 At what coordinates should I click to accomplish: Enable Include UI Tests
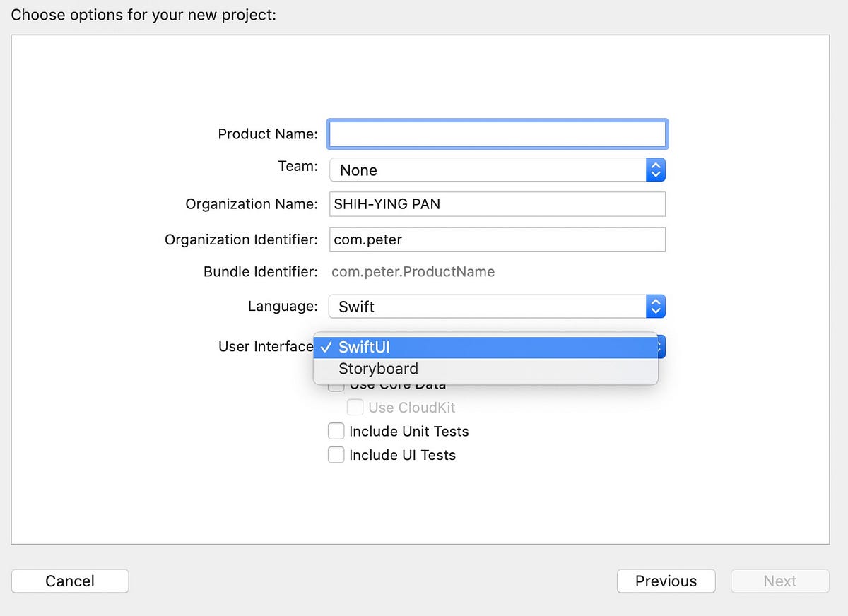[x=336, y=455]
